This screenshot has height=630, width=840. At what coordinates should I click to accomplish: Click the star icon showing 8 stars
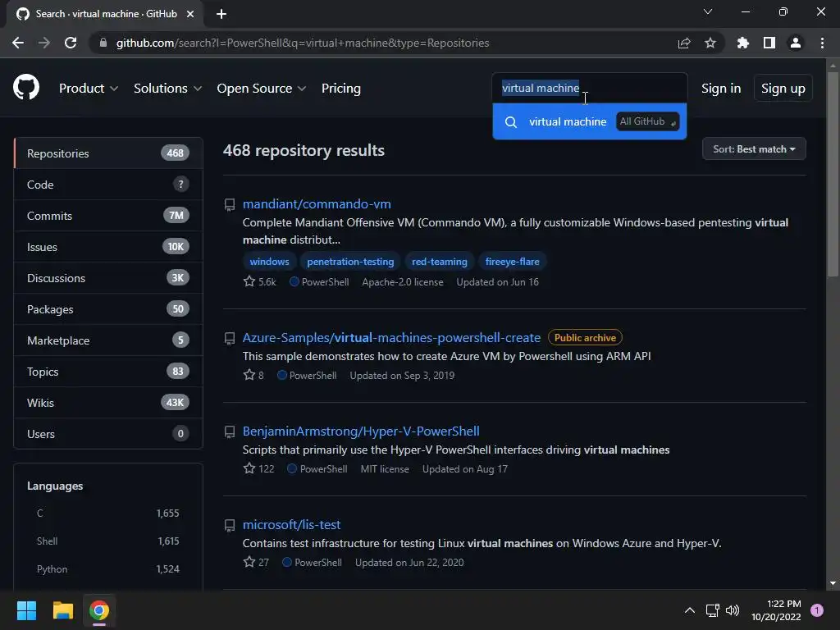(x=249, y=375)
